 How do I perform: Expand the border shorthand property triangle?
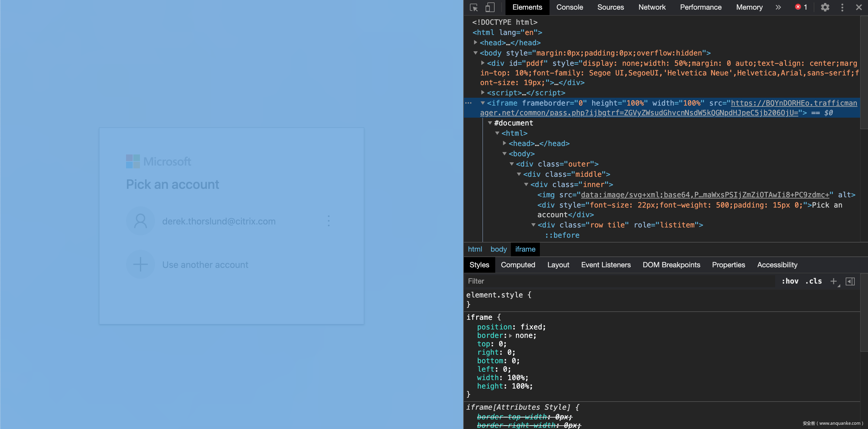(x=511, y=336)
